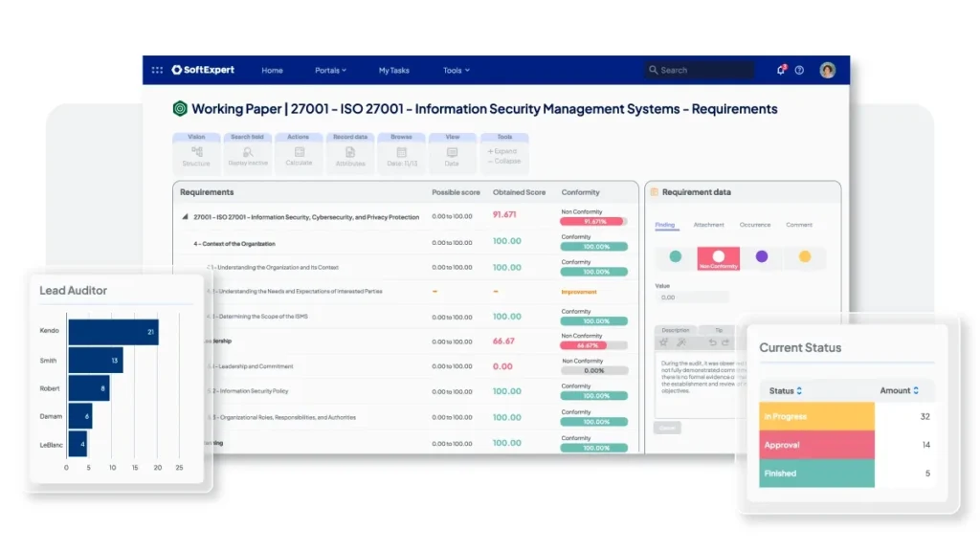Switch to the Attachment tab
The width and height of the screenshot is (980, 551).
[708, 225]
